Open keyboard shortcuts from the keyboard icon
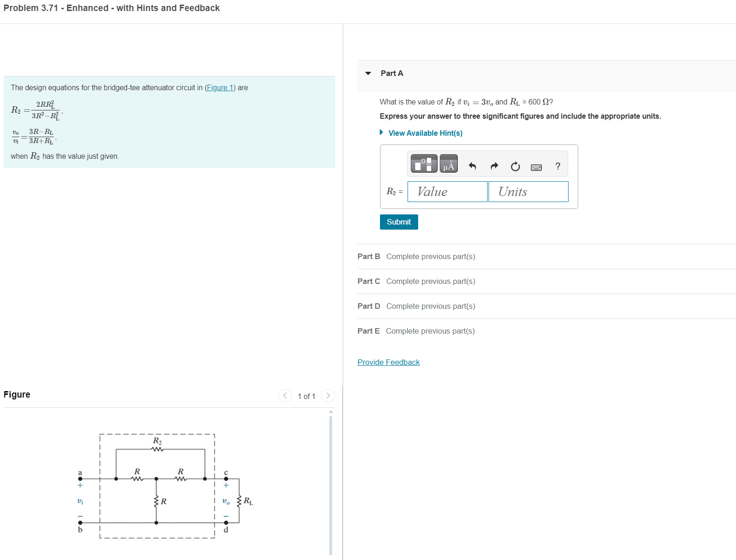 [536, 167]
